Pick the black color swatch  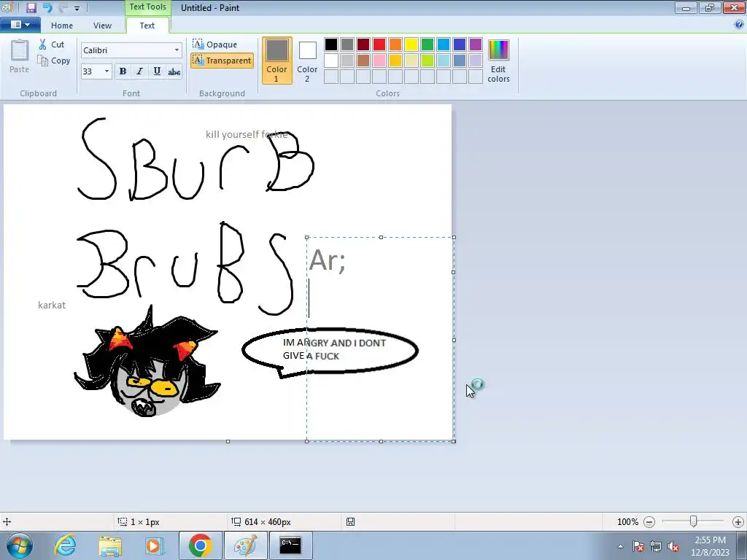[x=331, y=44]
